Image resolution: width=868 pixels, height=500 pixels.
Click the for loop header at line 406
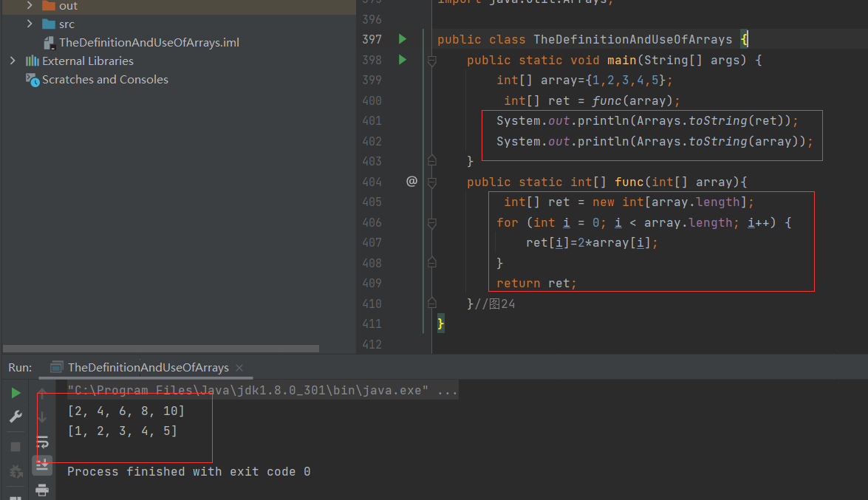tap(644, 222)
